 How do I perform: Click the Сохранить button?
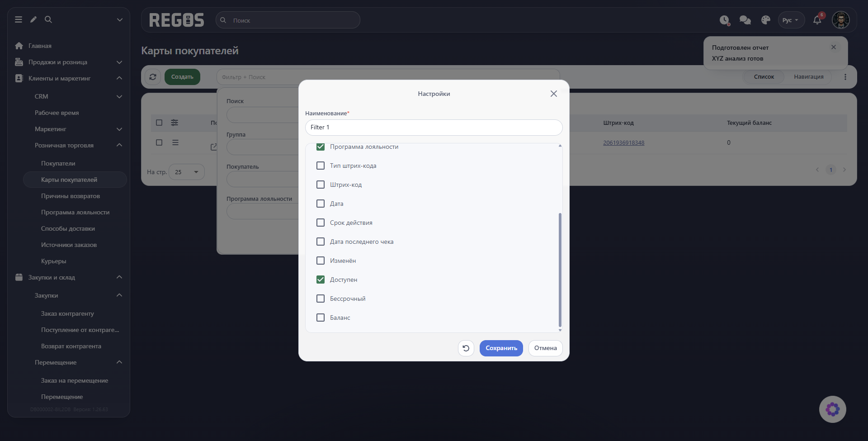click(x=501, y=348)
